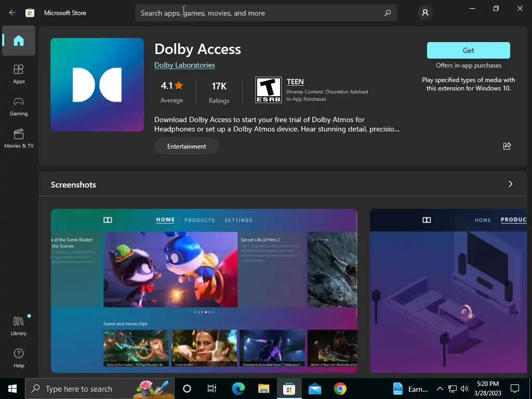Open the Library section
Image resolution: width=532 pixels, height=399 pixels.
coord(19,326)
